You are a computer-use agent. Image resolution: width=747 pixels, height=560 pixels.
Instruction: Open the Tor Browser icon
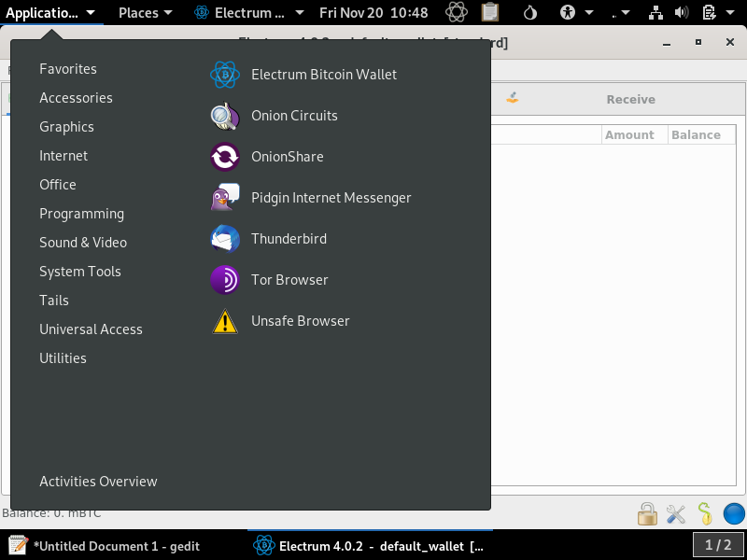coord(225,279)
